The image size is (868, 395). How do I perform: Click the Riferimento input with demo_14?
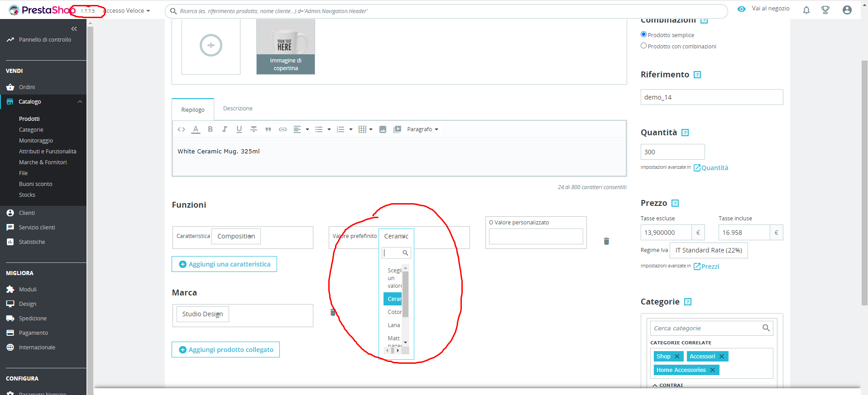pos(712,97)
